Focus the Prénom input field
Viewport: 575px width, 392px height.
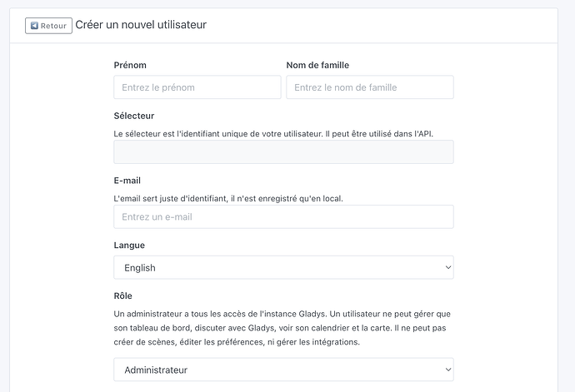pyautogui.click(x=197, y=87)
